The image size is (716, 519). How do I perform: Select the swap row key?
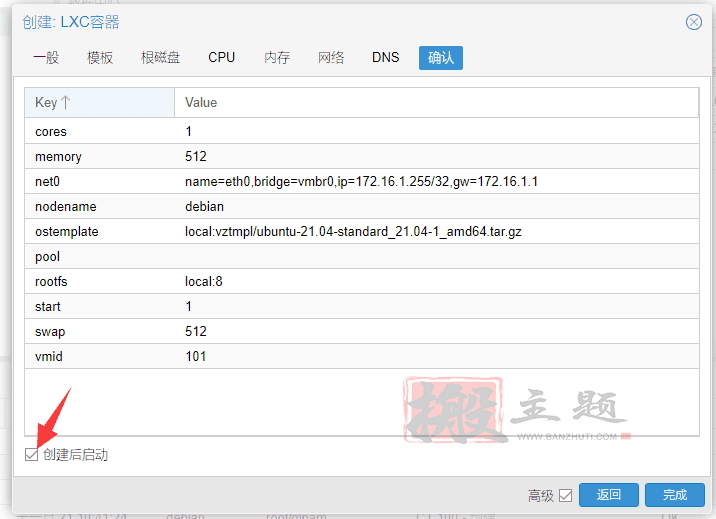pyautogui.click(x=50, y=331)
